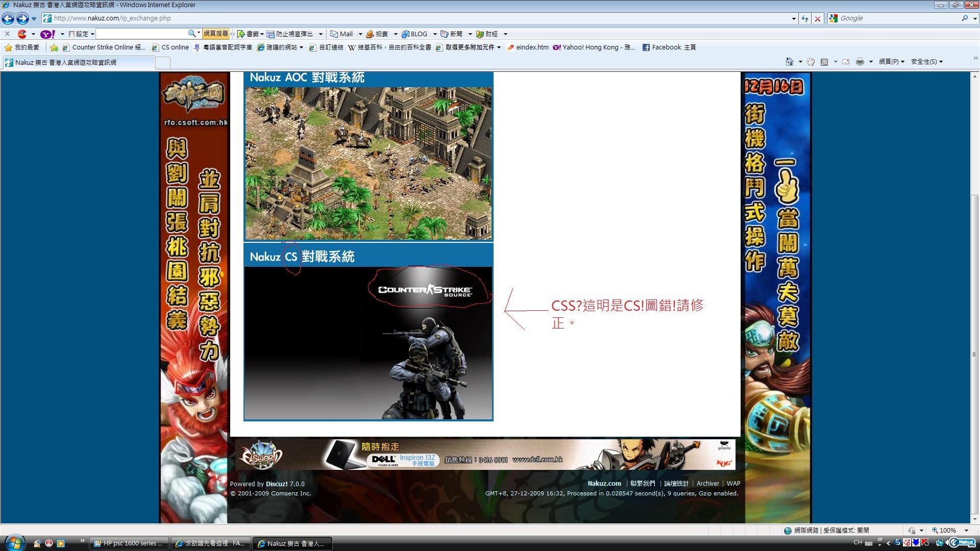
Task: Click the page's vertical scrollbar thumb
Action: [x=975, y=355]
